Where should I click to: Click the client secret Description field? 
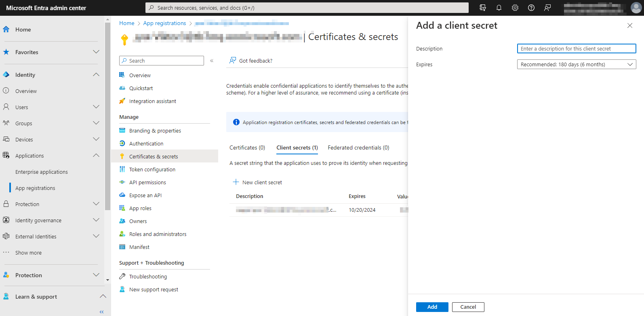point(577,48)
